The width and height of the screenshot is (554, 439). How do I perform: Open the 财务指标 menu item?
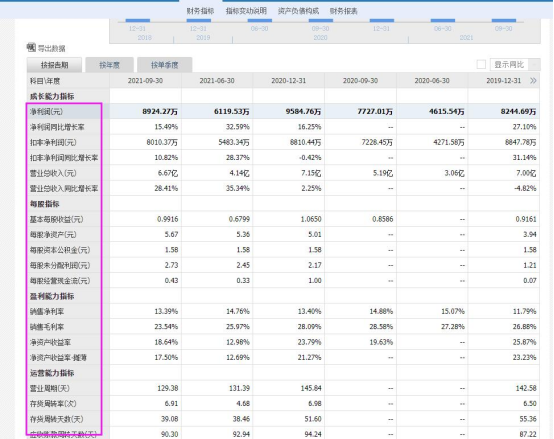[200, 11]
